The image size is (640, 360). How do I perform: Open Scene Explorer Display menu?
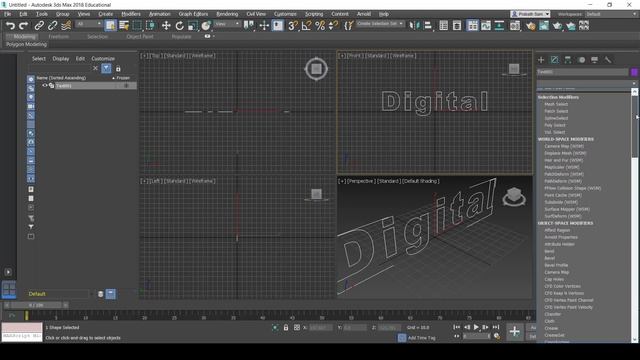pyautogui.click(x=60, y=58)
